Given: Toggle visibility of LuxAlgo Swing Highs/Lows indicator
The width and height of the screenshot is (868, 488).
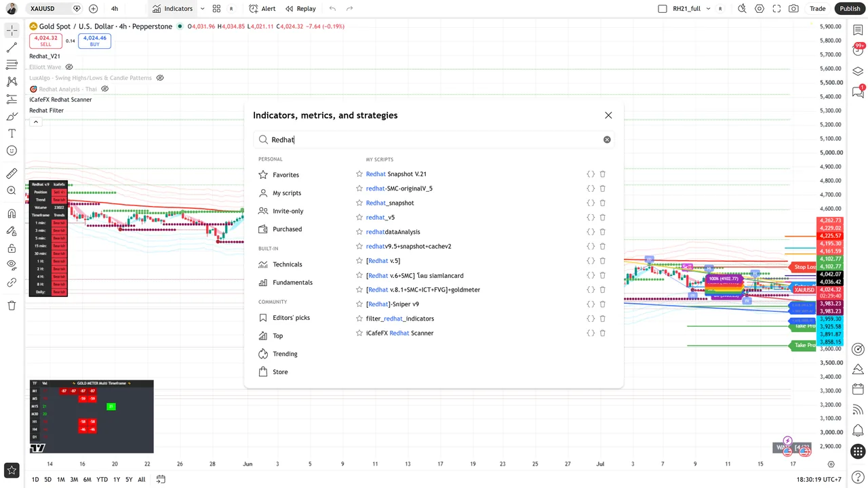Looking at the screenshot, I should (x=160, y=78).
